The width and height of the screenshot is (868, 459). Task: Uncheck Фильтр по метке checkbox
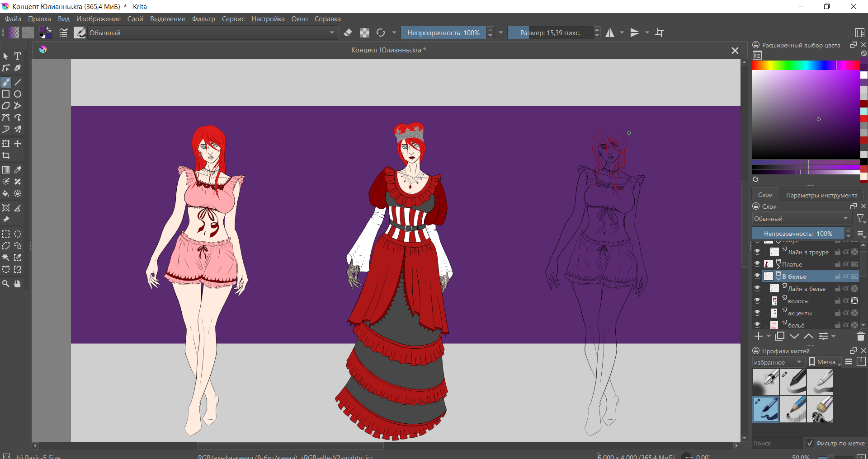coord(810,443)
